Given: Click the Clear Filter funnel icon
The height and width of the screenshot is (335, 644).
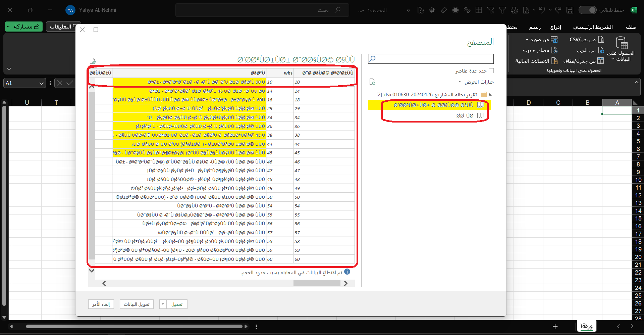Looking at the screenshot, I should (x=491, y=10).
